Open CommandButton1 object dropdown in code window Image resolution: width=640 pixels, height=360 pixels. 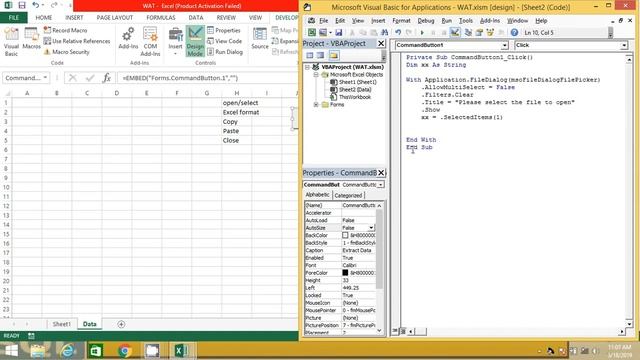coord(504,45)
